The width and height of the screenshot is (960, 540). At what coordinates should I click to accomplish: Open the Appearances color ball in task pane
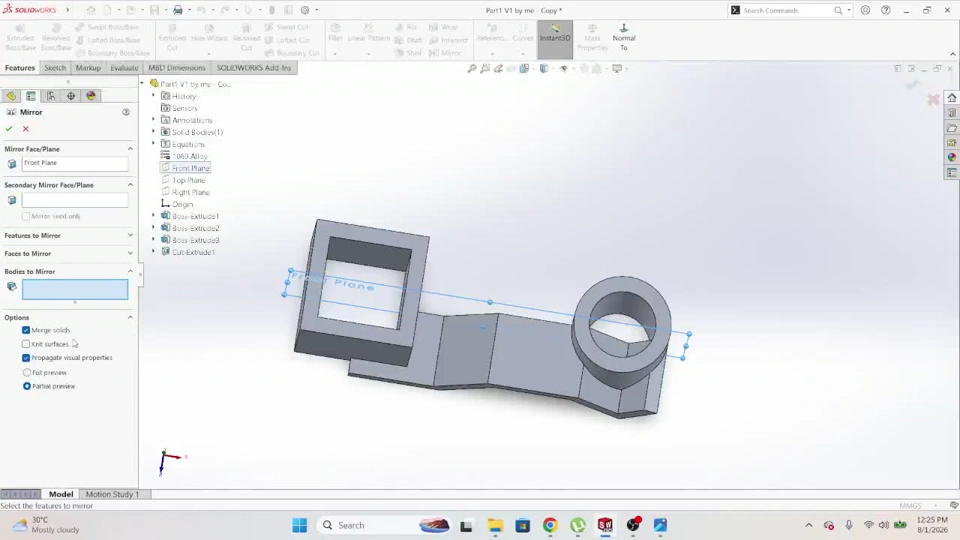[x=951, y=157]
